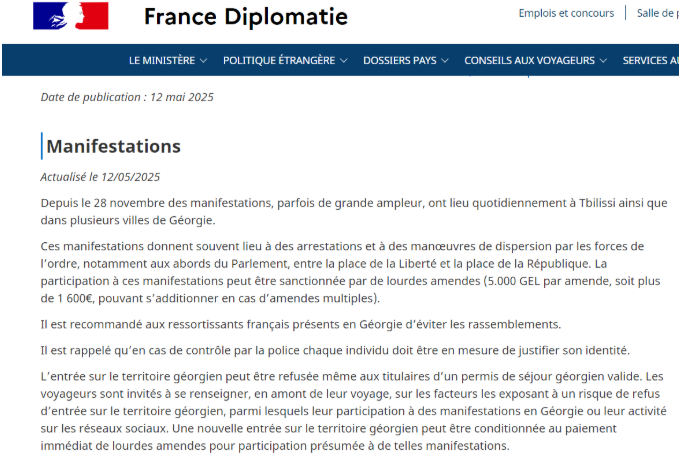The height and width of the screenshot is (460, 690).
Task: Click the Le Ministère menu item
Action: click(162, 61)
